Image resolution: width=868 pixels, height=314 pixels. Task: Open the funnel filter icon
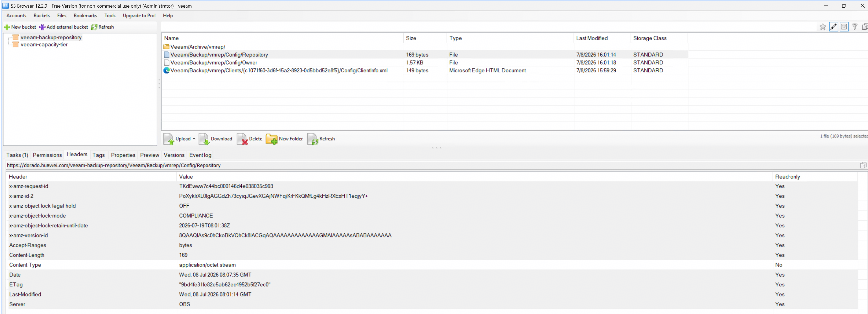point(855,27)
